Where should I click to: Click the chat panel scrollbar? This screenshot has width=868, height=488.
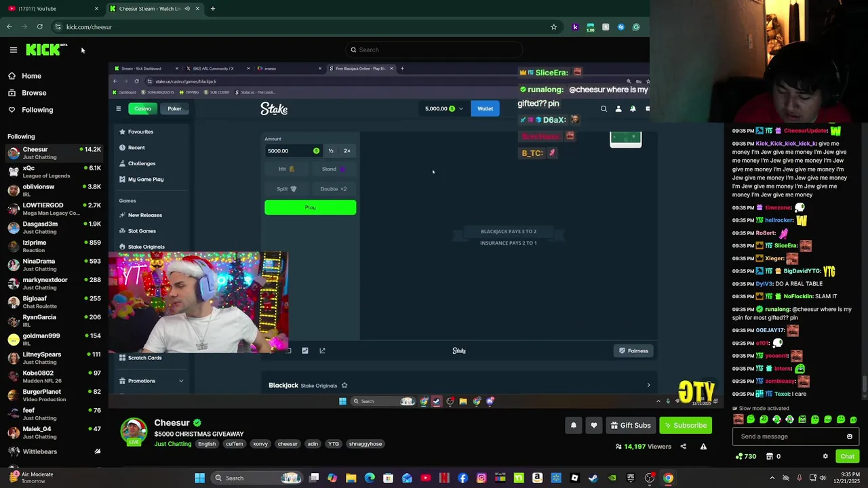coord(864,384)
